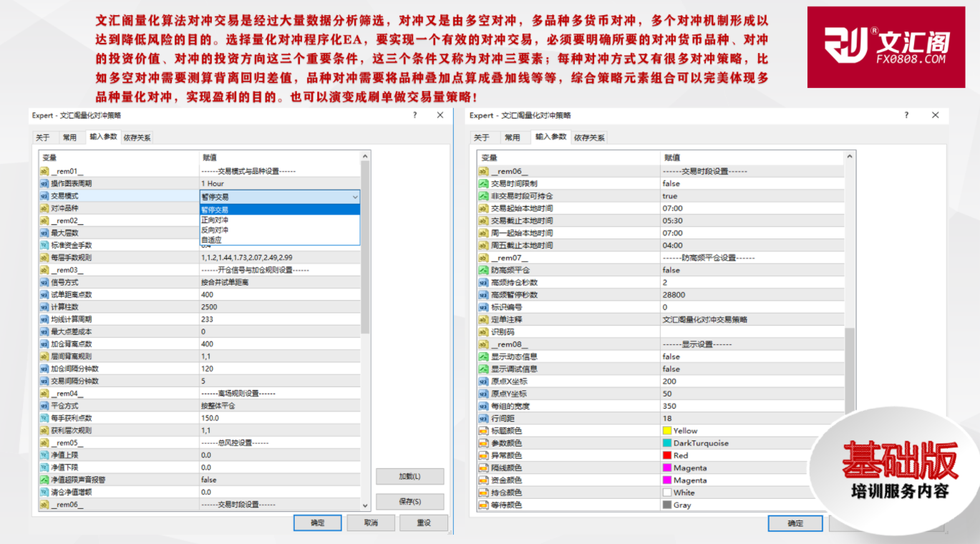Click the DarkTurquoise swatch for 参数颜色
The height and width of the screenshot is (544, 980).
[x=667, y=443]
